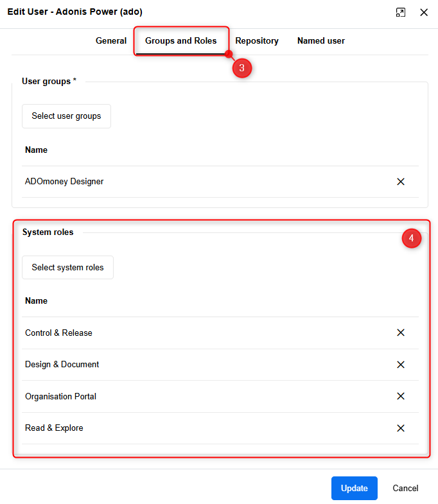
Task: Select the ADOmoney Designer row
Action: click(220, 182)
